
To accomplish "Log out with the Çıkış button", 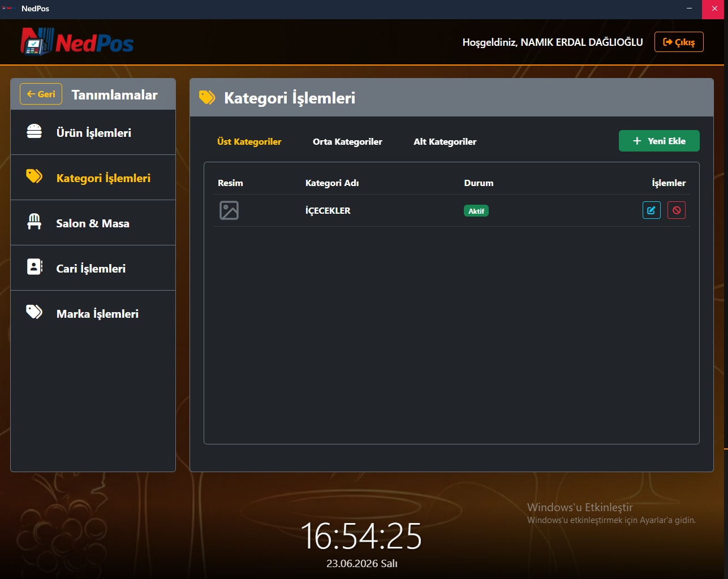I will coord(679,42).
